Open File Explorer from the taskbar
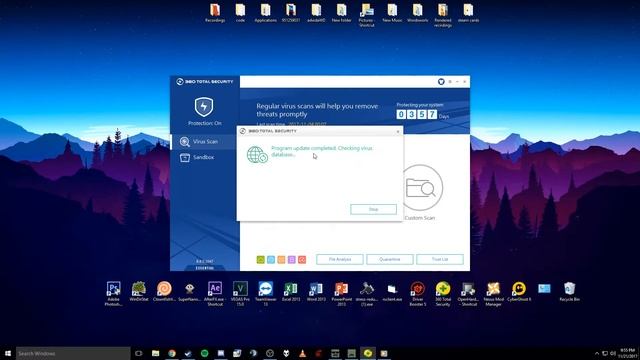The width and height of the screenshot is (640, 360). (156, 353)
